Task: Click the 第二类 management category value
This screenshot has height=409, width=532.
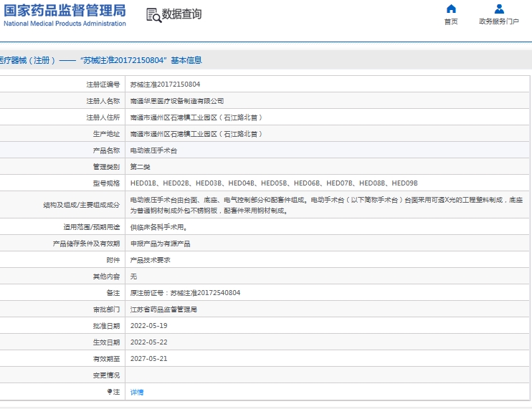Action: pyautogui.click(x=140, y=167)
